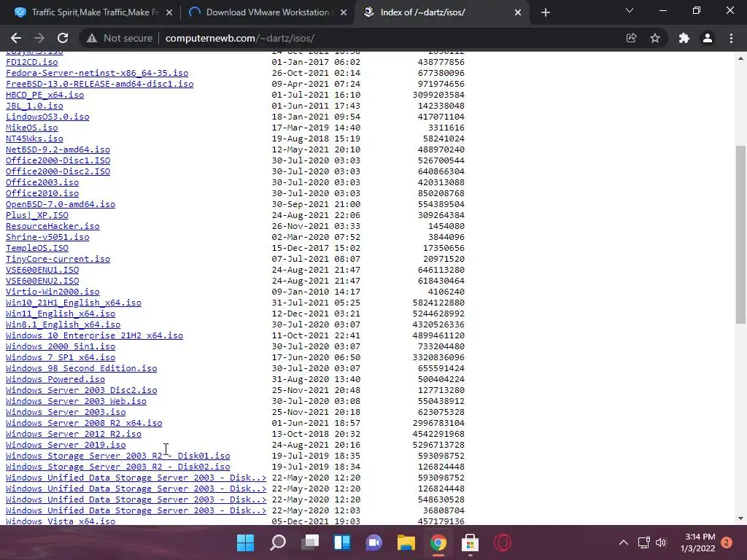Screen dimensions: 747x560
Task: Click the page scrollbar up arrow
Action: 740,58
